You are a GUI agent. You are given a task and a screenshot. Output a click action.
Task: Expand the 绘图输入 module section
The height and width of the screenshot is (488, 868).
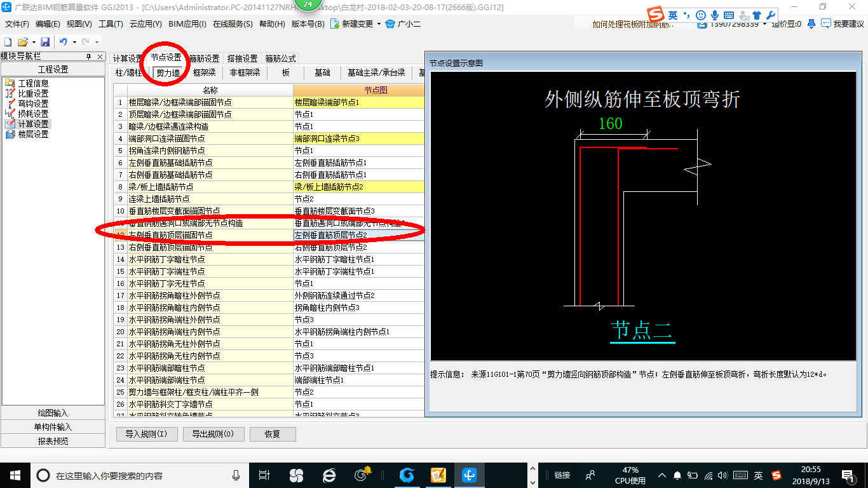pyautogui.click(x=53, y=413)
